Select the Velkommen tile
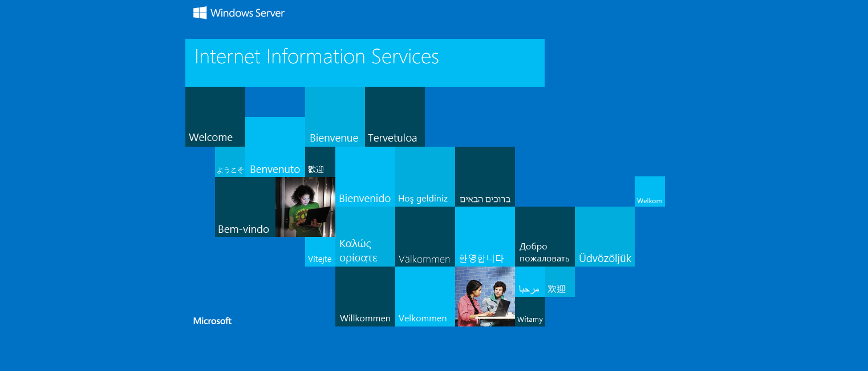This screenshot has width=868, height=371. tap(425, 297)
